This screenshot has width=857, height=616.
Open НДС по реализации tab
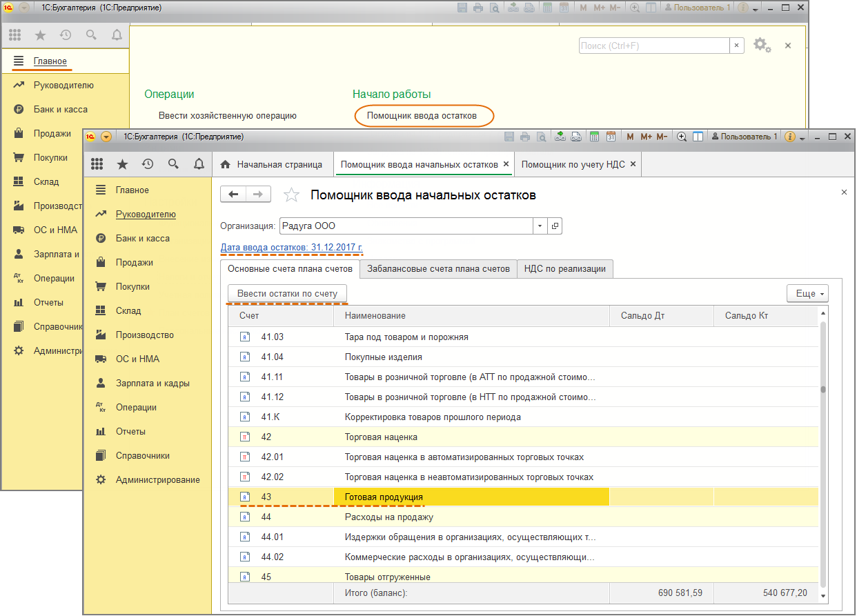click(x=565, y=269)
